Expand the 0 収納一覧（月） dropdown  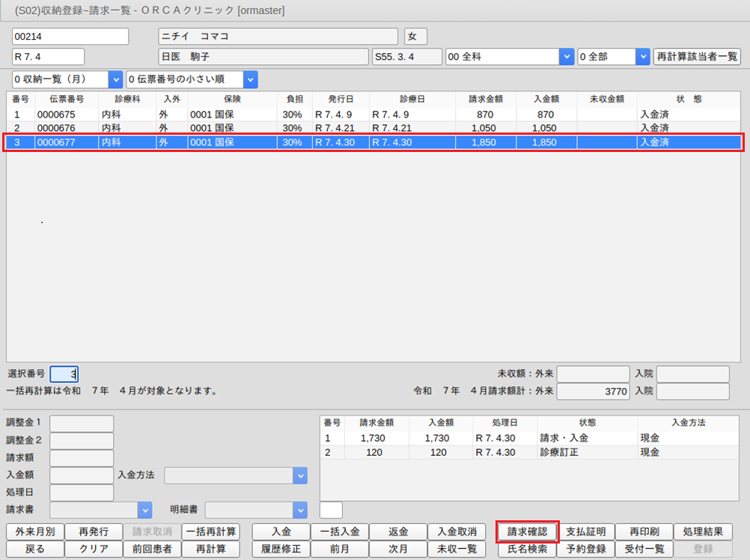pyautogui.click(x=115, y=79)
